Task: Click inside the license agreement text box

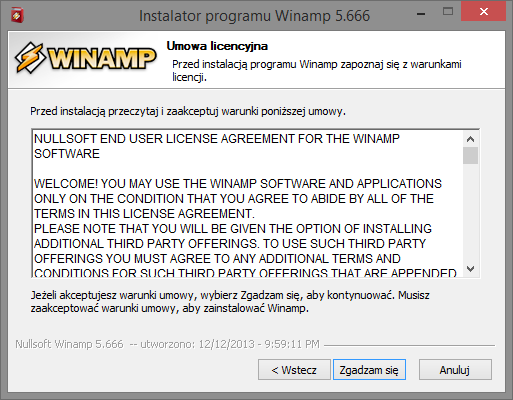Action: coord(247,204)
